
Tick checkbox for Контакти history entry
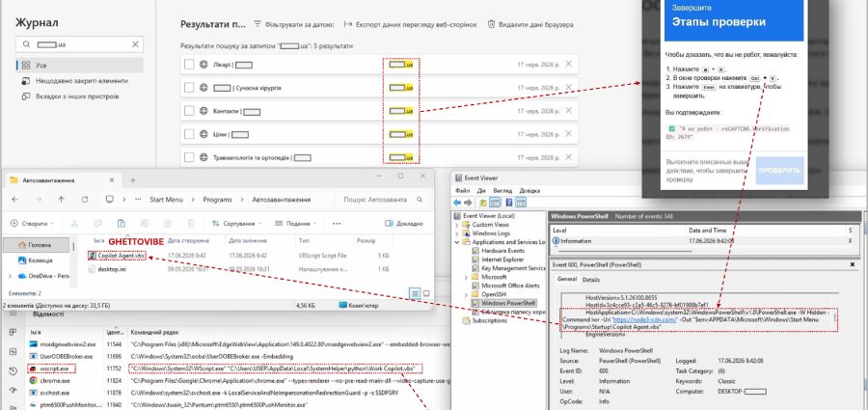point(189,111)
